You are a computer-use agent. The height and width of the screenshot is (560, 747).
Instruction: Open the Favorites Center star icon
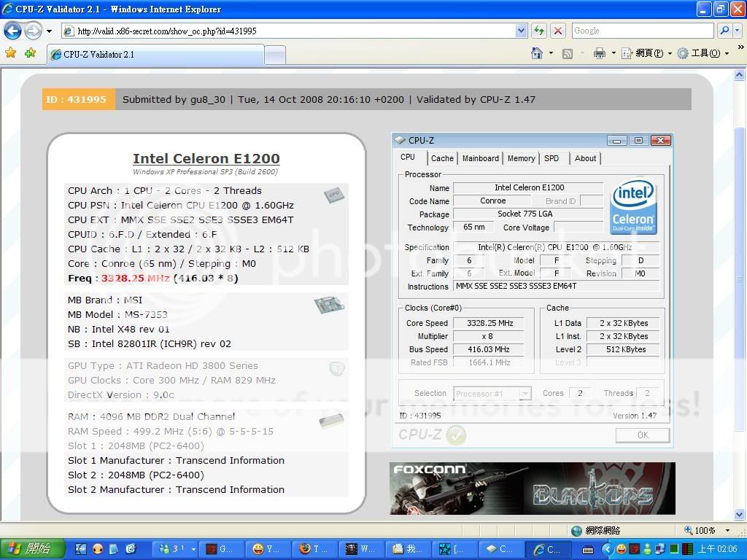coord(10,52)
